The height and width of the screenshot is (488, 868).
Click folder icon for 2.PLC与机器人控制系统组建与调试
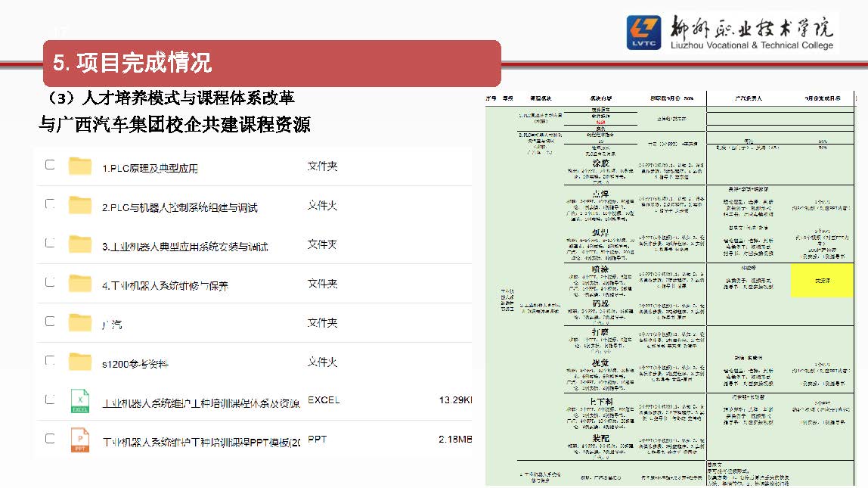pos(80,205)
